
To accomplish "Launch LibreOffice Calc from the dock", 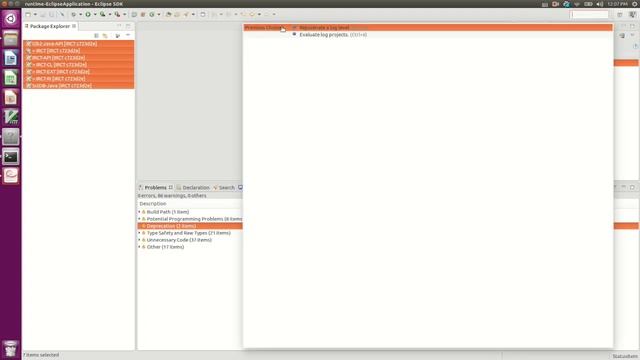I will click(x=11, y=78).
